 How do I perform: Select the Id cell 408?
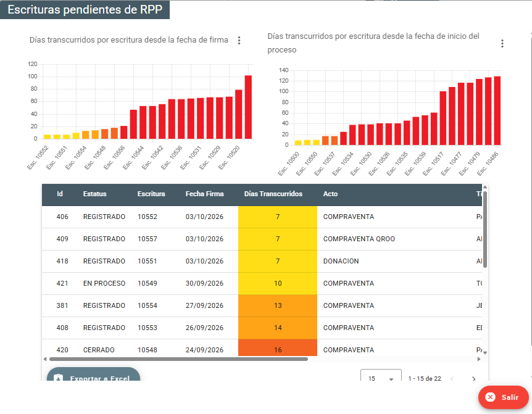pyautogui.click(x=62, y=328)
